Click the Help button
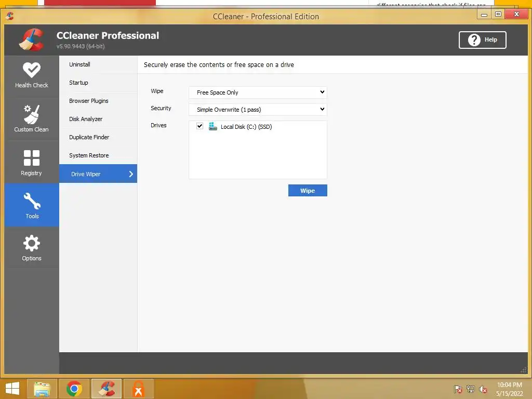 (482, 40)
